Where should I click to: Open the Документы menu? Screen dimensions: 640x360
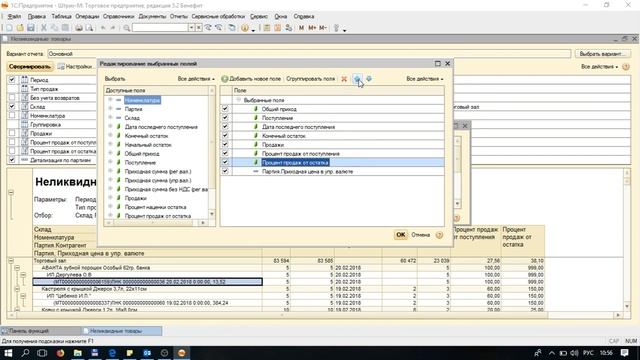point(152,16)
